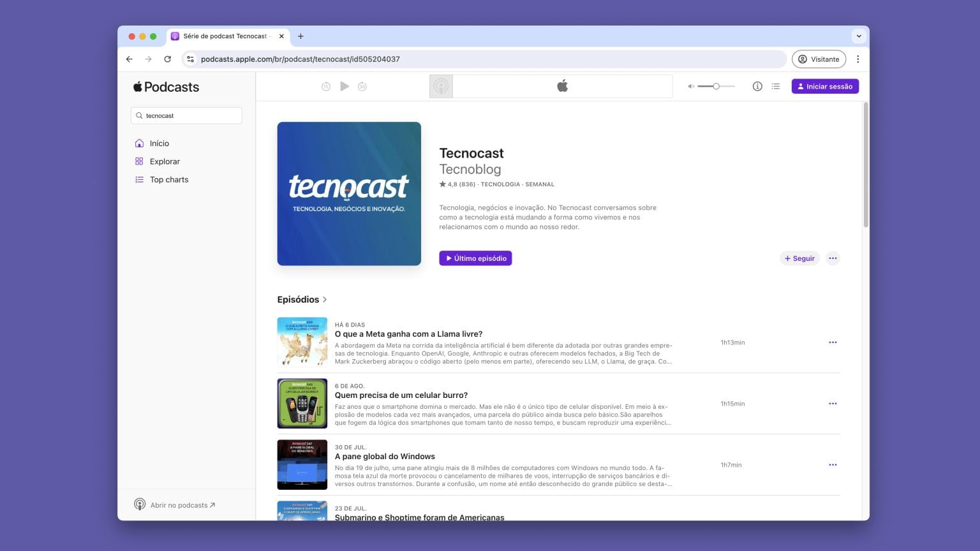Expand the Episódios section chevron
980x551 pixels.
(325, 299)
